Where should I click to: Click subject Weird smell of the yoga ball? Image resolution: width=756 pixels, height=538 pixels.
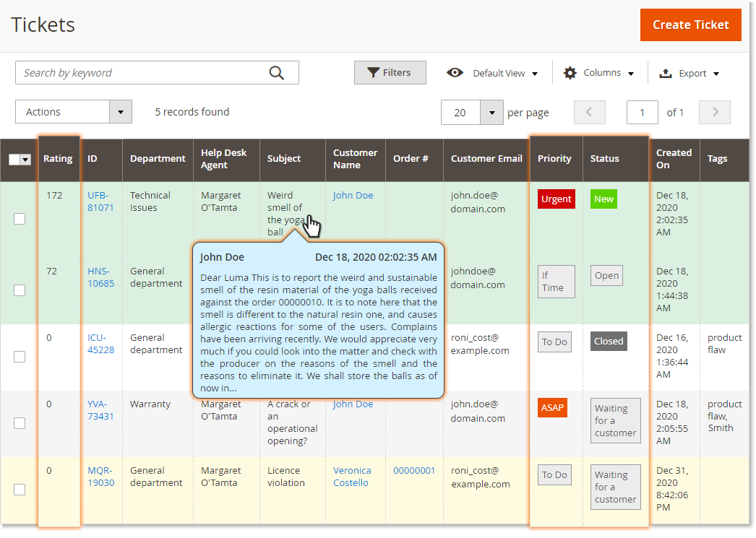pos(285,214)
